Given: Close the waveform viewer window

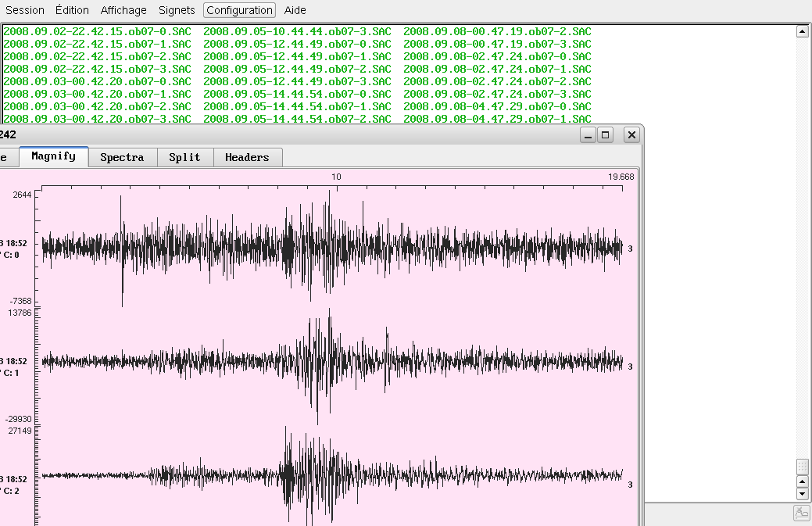Looking at the screenshot, I should coord(631,135).
